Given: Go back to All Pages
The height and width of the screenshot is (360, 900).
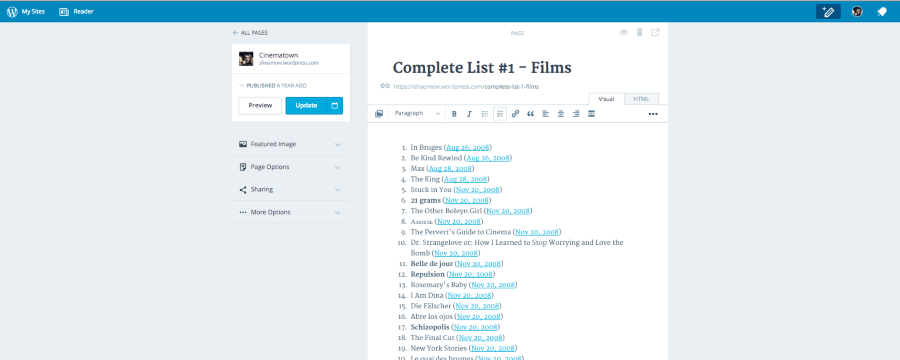Looking at the screenshot, I should [x=250, y=33].
